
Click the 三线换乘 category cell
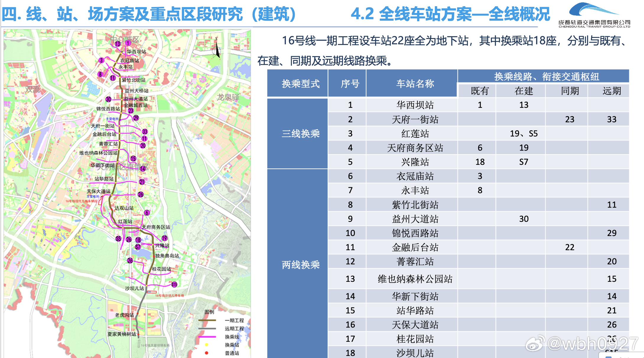297,134
